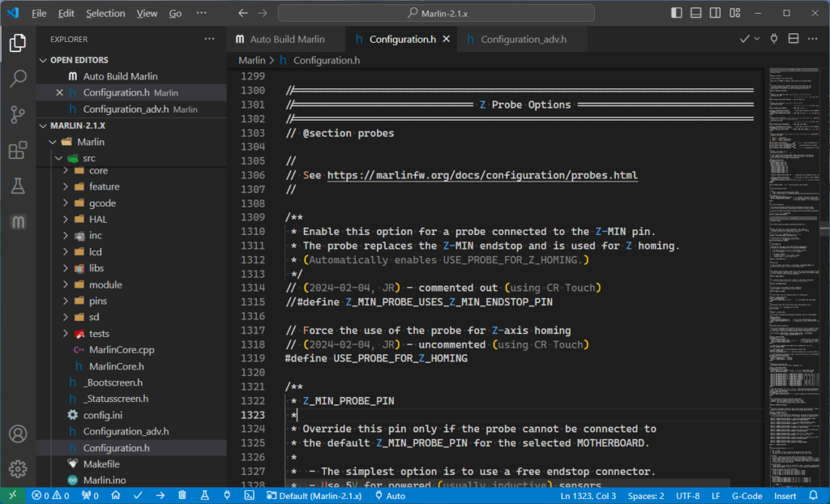Toggle the secondary side bar visibility
This screenshot has width=830, height=504.
click(716, 13)
